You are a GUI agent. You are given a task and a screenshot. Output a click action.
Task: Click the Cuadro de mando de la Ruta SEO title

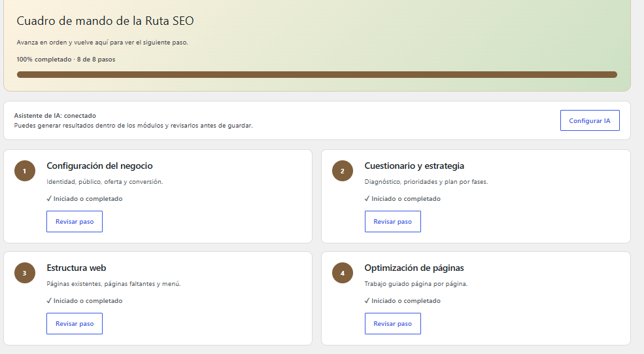pos(105,21)
